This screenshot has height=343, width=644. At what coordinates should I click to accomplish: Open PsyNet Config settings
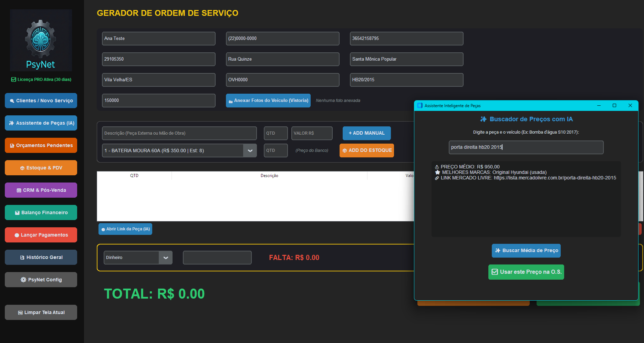[x=41, y=280]
